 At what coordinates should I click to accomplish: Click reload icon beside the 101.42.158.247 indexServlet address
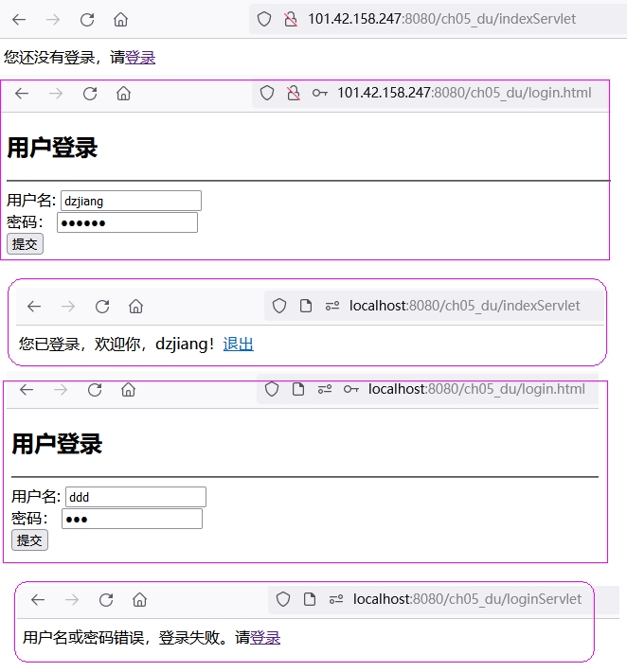[x=87, y=19]
